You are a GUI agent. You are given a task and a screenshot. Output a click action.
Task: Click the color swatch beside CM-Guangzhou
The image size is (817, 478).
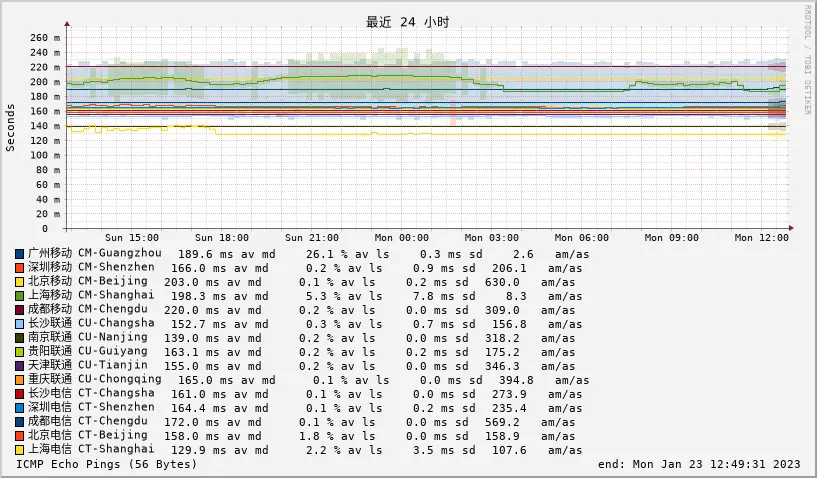tap(20, 254)
